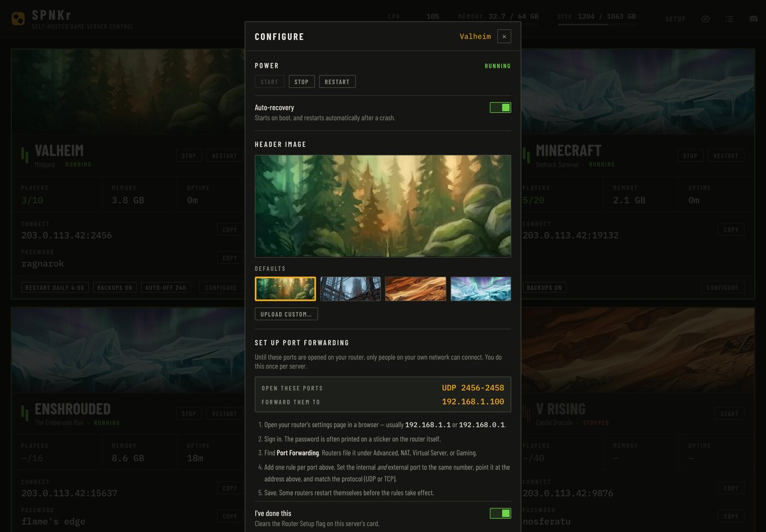Screen dimensions: 766x532
Task: Click the disabled START power button
Action: pos(269,82)
